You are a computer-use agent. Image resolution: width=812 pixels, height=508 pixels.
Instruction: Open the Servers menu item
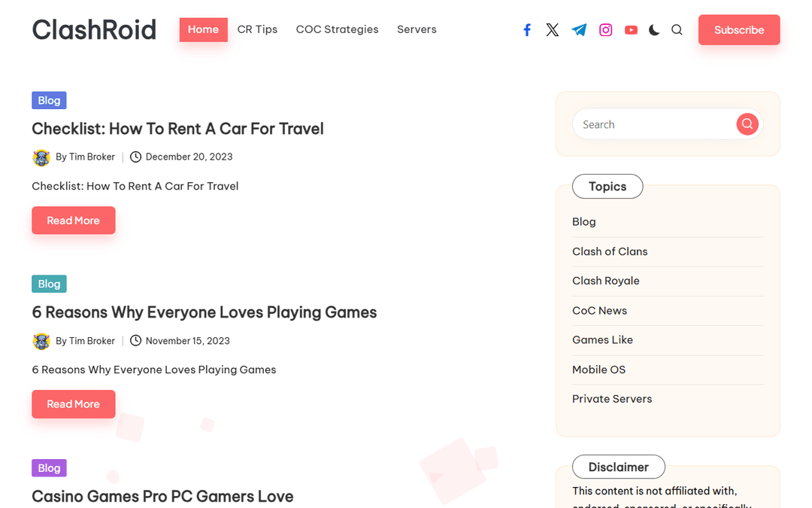417,29
